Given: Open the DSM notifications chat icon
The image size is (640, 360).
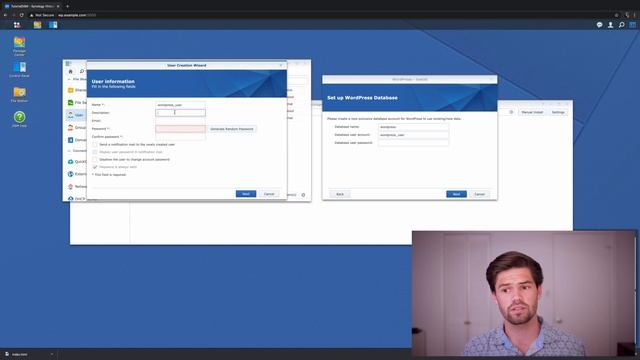Looking at the screenshot, I should tap(599, 25).
